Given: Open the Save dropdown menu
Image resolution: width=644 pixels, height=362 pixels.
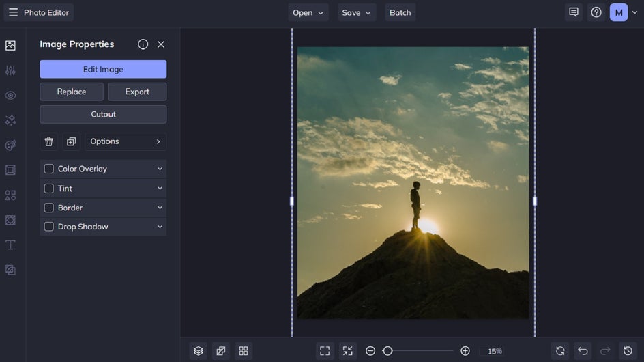Looking at the screenshot, I should point(357,12).
